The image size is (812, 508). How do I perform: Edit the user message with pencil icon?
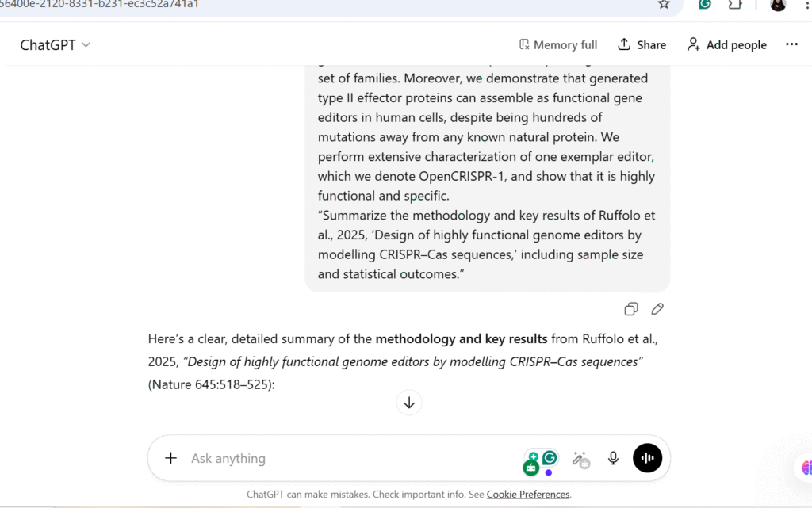657,309
